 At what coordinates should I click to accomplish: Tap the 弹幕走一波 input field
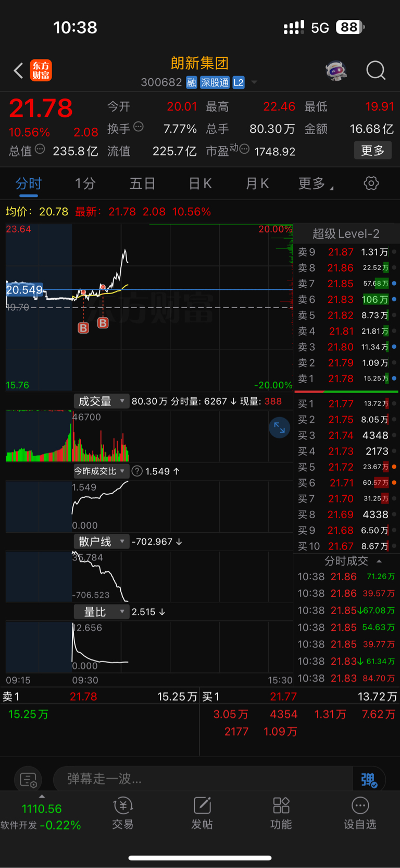203,779
